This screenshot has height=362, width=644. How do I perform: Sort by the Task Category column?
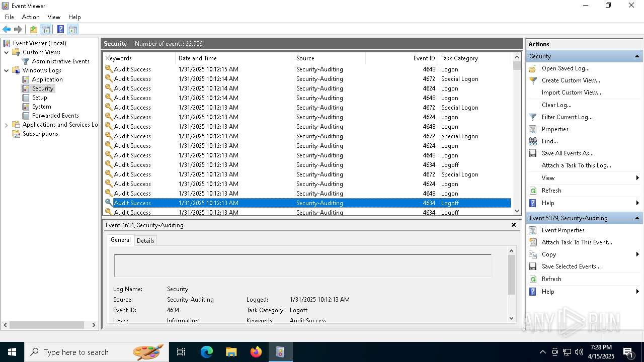(x=474, y=58)
